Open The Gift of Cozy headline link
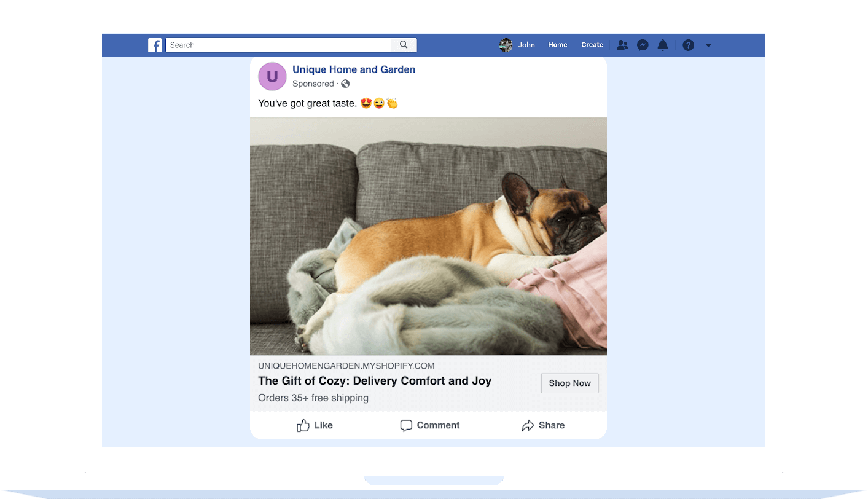The image size is (868, 499). (374, 381)
